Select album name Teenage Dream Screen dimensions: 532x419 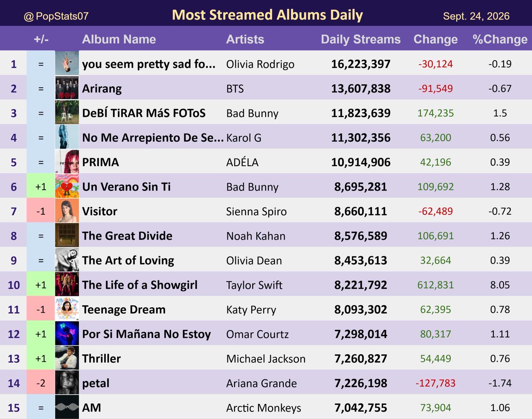[124, 310]
